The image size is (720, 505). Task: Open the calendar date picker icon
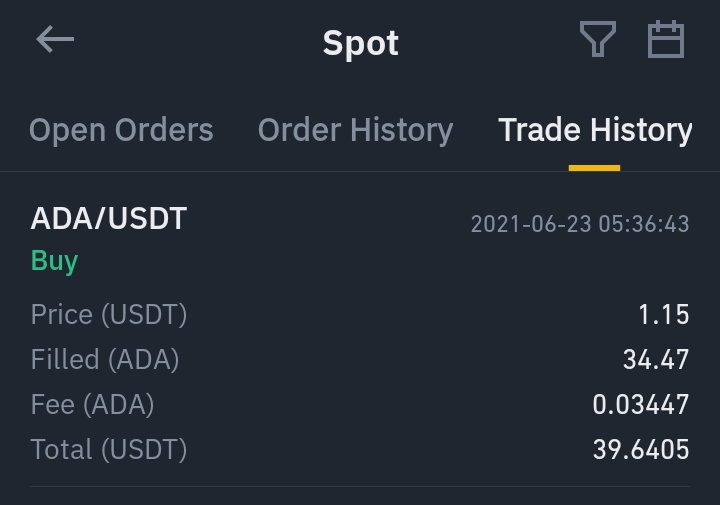coord(666,39)
